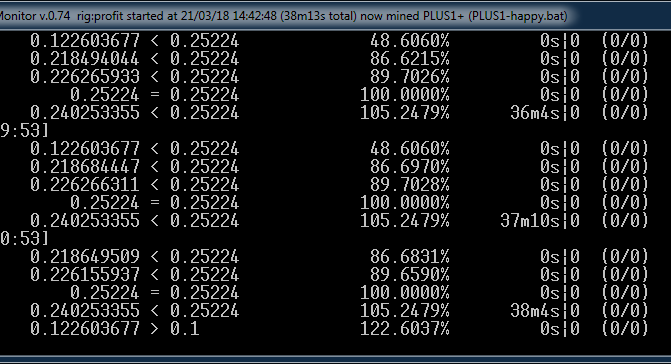Select the 0.218649509 value

tap(85, 256)
